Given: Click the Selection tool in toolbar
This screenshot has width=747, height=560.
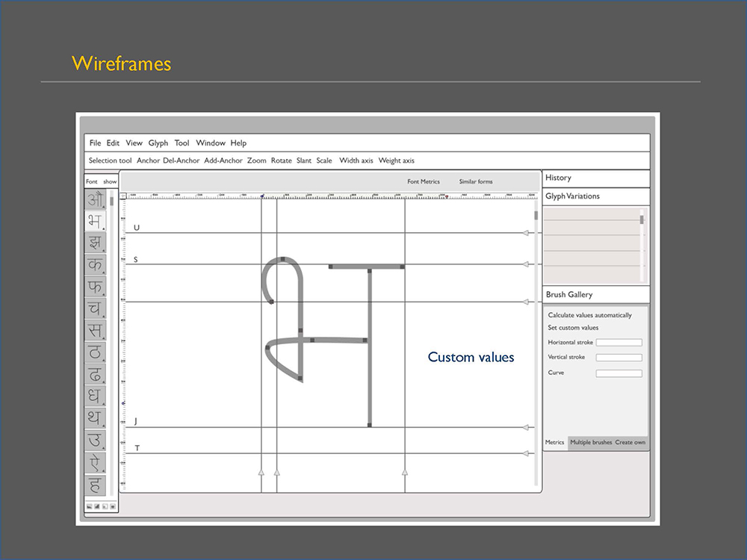Looking at the screenshot, I should click(x=110, y=161).
